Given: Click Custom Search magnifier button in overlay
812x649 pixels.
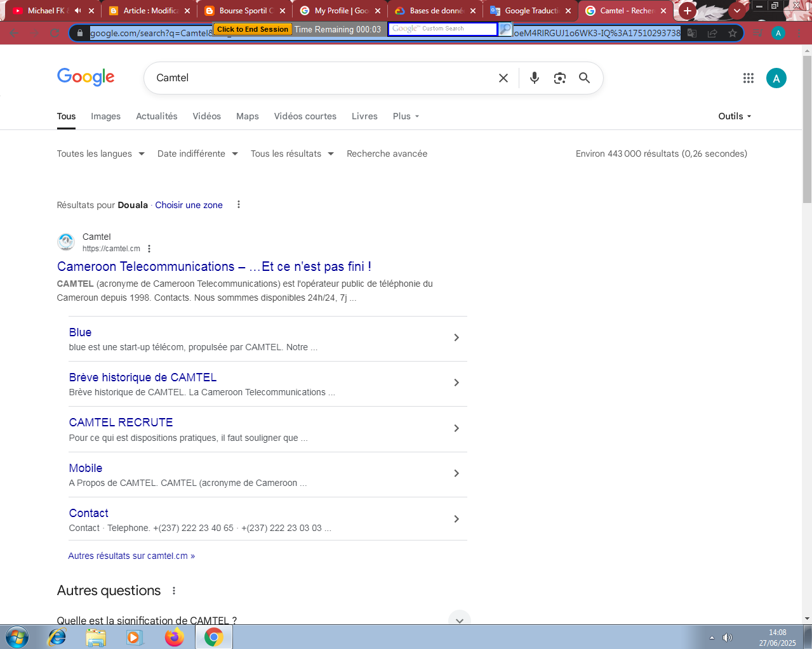Looking at the screenshot, I should click(505, 29).
